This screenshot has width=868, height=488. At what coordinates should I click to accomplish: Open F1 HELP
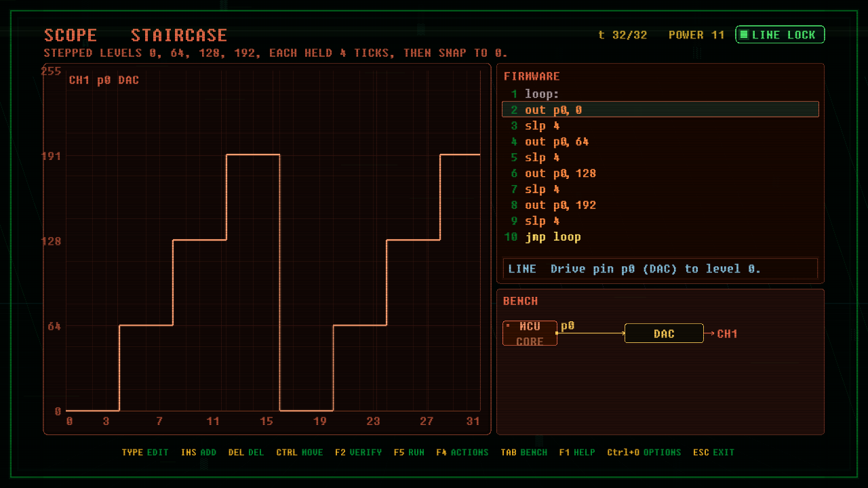(x=577, y=452)
